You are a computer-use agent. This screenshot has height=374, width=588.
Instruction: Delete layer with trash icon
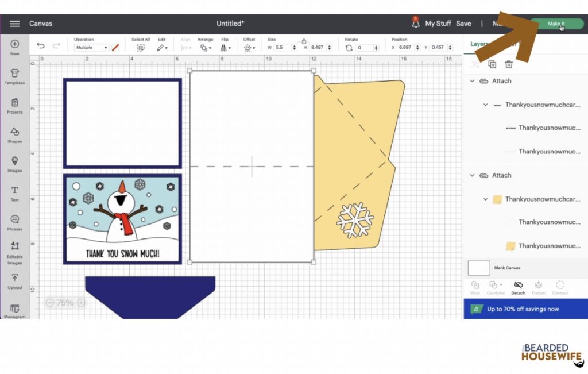[x=509, y=64]
